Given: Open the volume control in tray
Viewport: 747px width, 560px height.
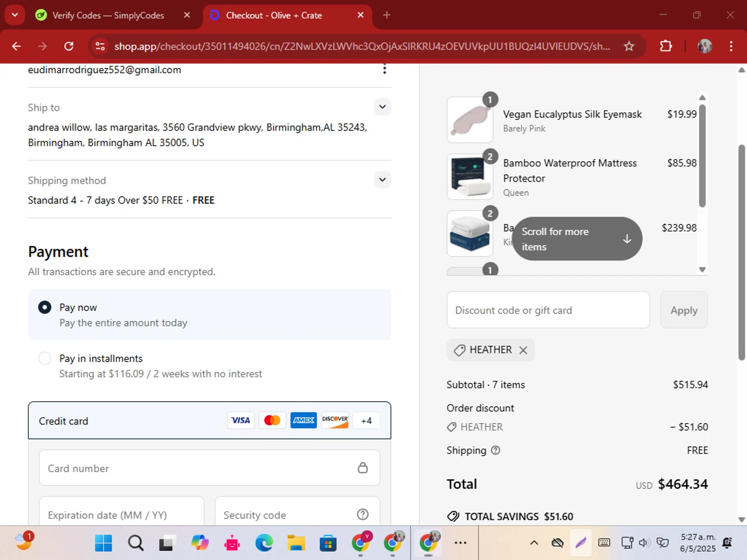Looking at the screenshot, I should pos(644,543).
